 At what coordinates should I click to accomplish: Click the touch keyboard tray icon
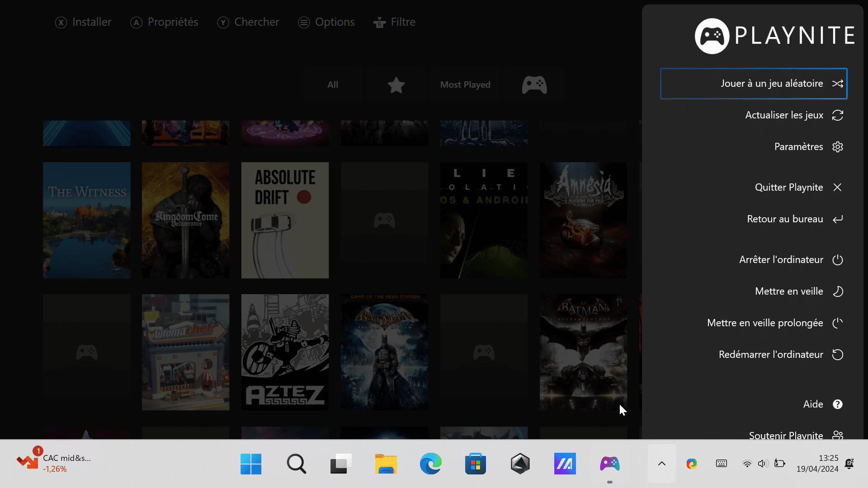(x=722, y=464)
